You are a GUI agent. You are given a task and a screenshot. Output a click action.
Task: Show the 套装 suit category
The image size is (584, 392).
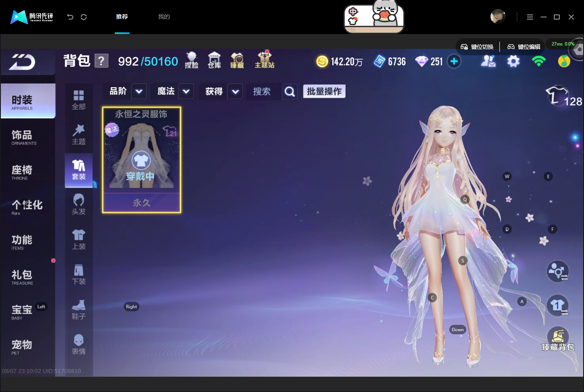(x=79, y=170)
